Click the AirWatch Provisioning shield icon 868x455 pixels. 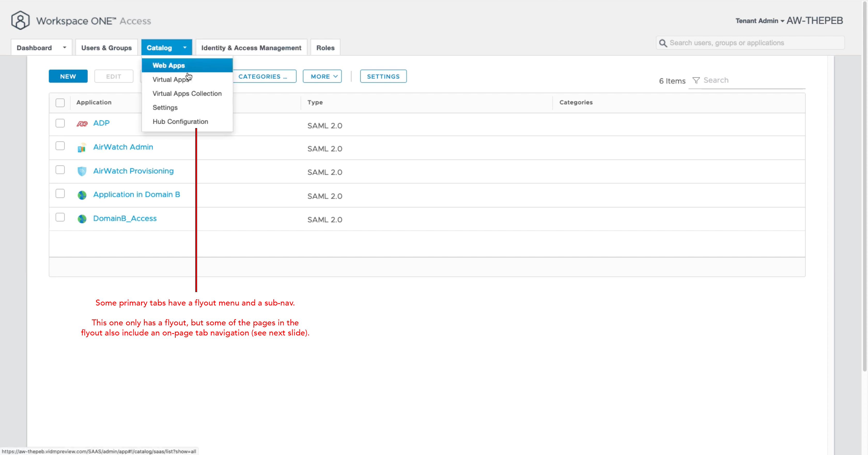(82, 171)
